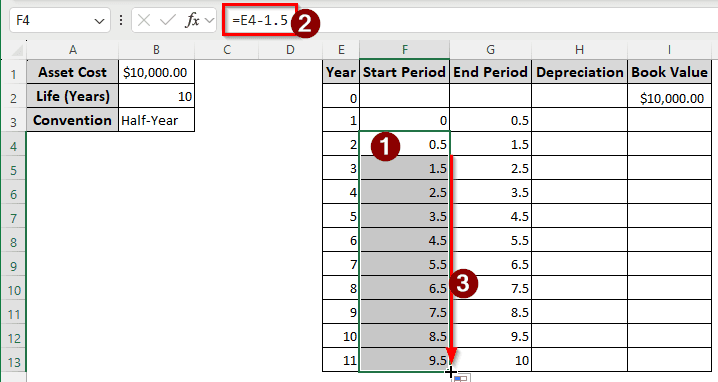The height and width of the screenshot is (382, 718).
Task: Select column I header
Action: tap(669, 49)
